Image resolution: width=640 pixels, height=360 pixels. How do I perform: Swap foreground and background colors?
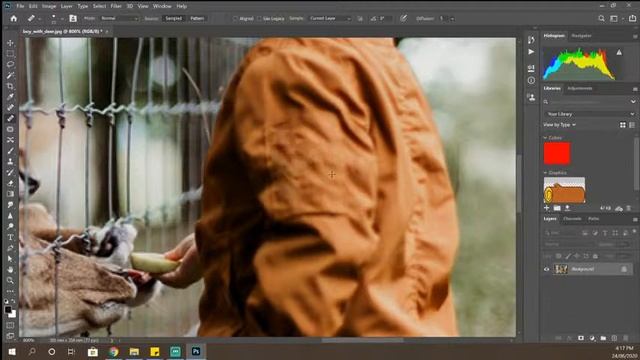[13, 301]
